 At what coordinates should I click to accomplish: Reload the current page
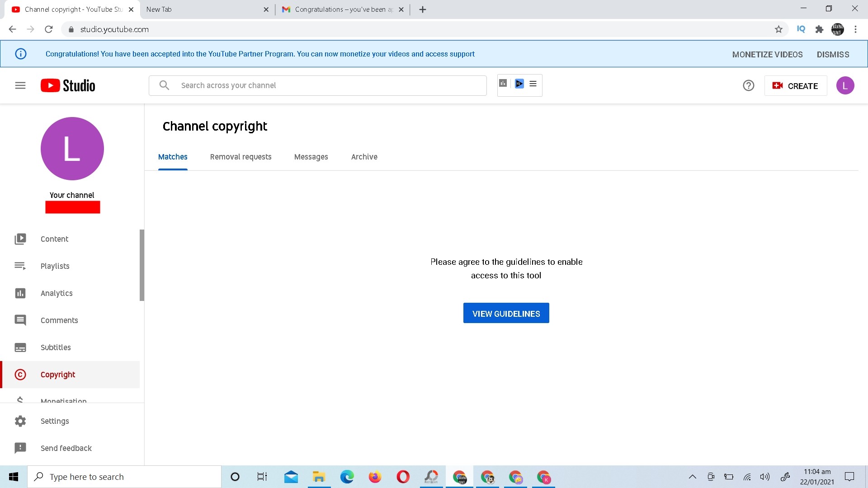pos(49,29)
